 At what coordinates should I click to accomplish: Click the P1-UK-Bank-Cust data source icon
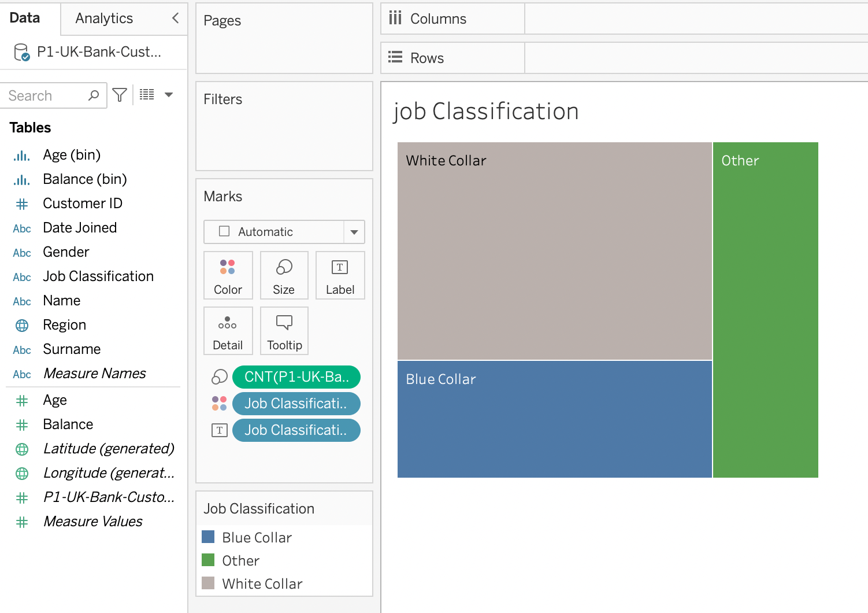(x=22, y=52)
